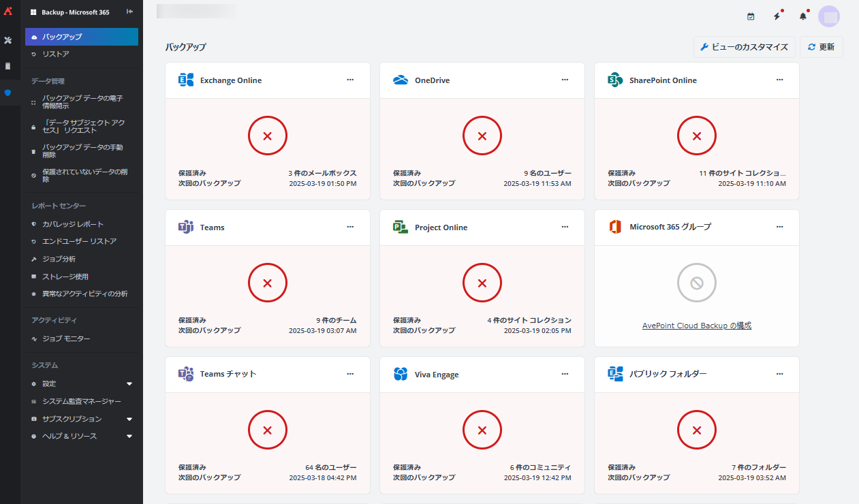This screenshot has width=859, height=504.
Task: Click the failed status icon on OneDrive
Action: pos(482,136)
